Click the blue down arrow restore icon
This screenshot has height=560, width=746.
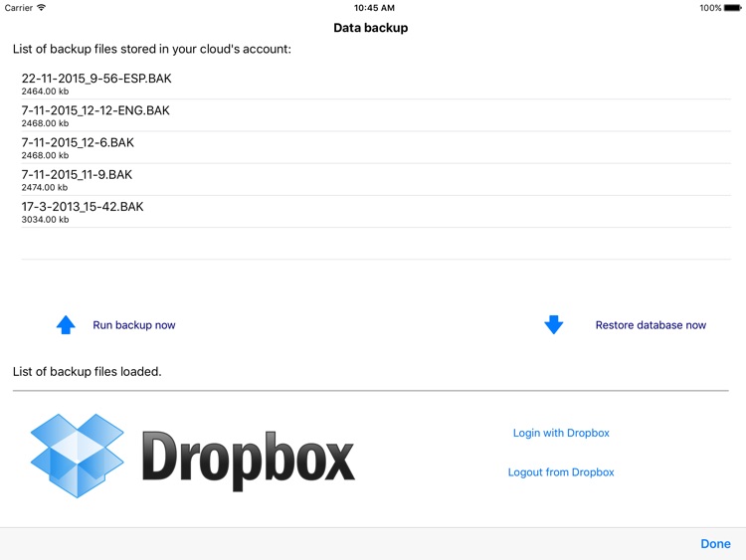click(x=554, y=324)
